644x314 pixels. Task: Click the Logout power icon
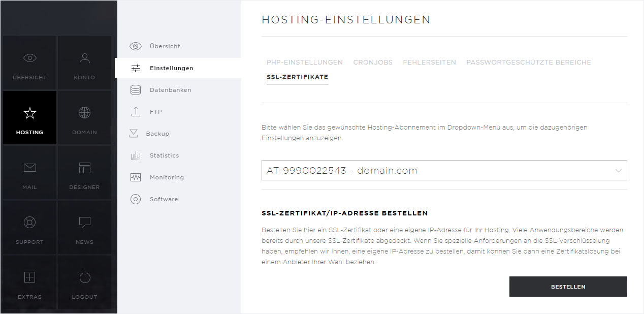click(84, 277)
